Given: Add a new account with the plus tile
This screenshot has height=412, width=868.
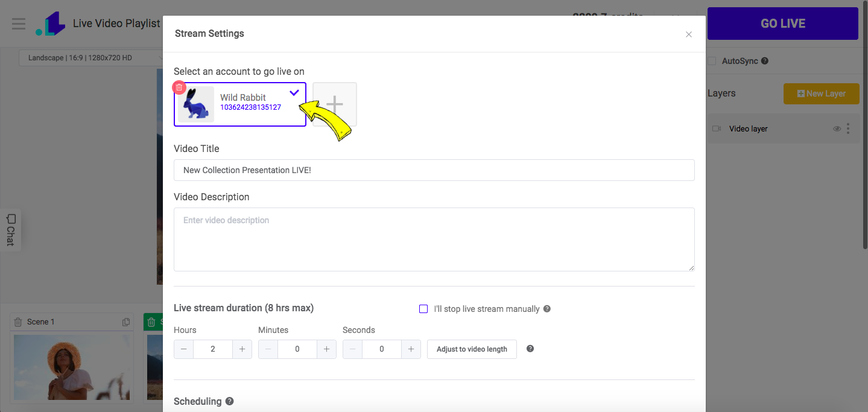Looking at the screenshot, I should point(335,104).
